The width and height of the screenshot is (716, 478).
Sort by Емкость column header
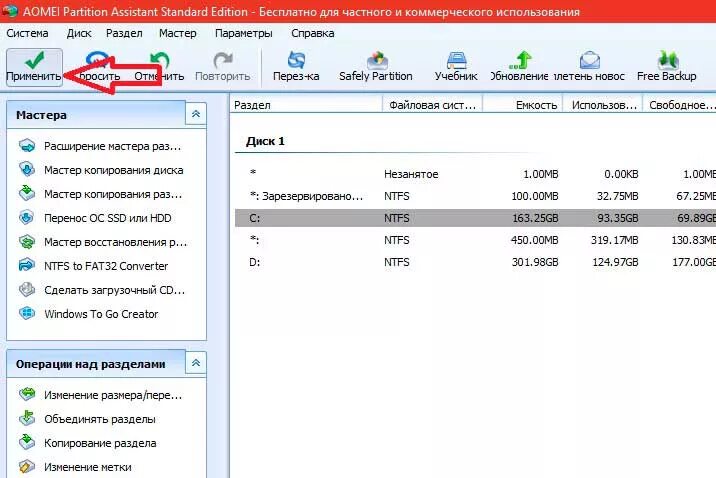point(523,105)
